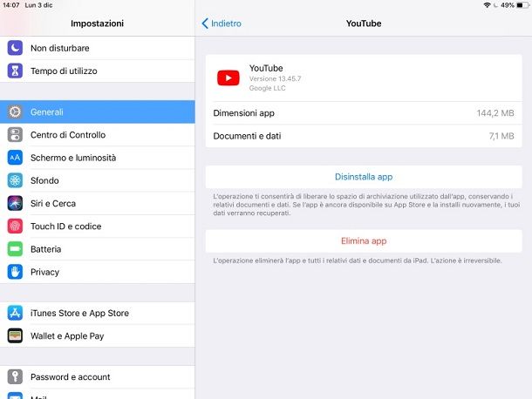Tap the Disinstalla app description text
This screenshot has height=399, width=532.
(366, 205)
